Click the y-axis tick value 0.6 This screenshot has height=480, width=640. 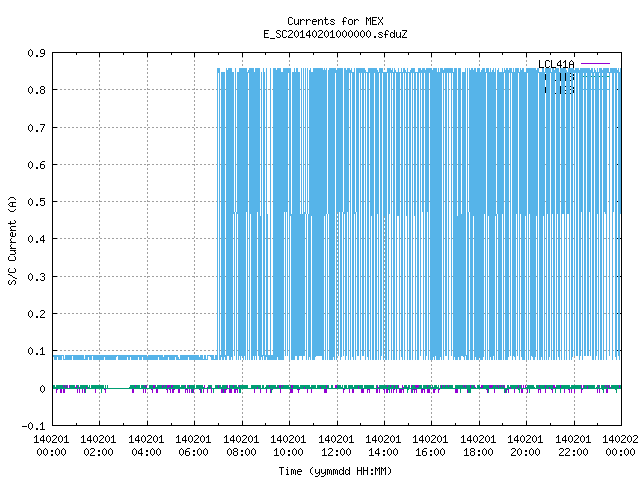[x=37, y=165]
